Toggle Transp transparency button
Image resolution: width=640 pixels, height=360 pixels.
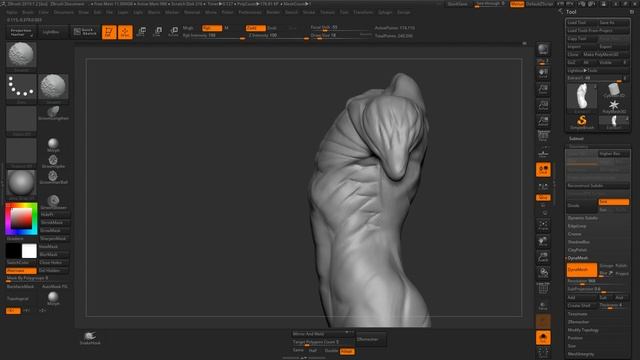coord(543,305)
